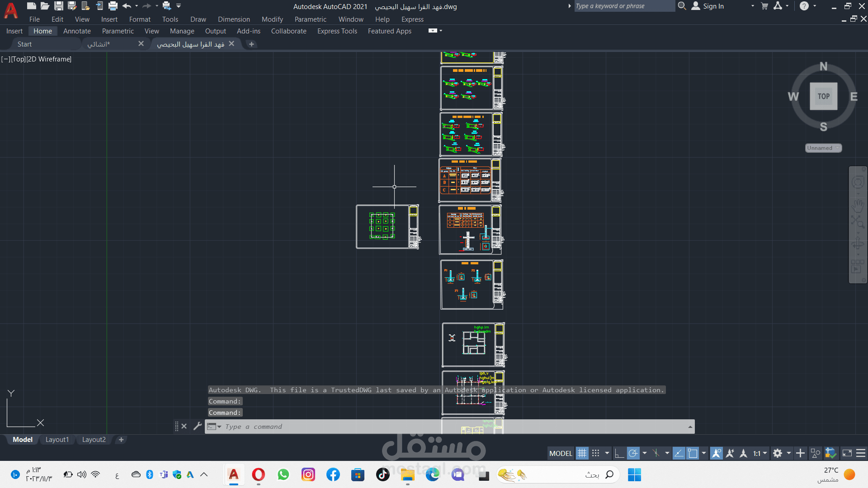The height and width of the screenshot is (488, 868).
Task: Click the Save As icon
Action: (x=72, y=6)
